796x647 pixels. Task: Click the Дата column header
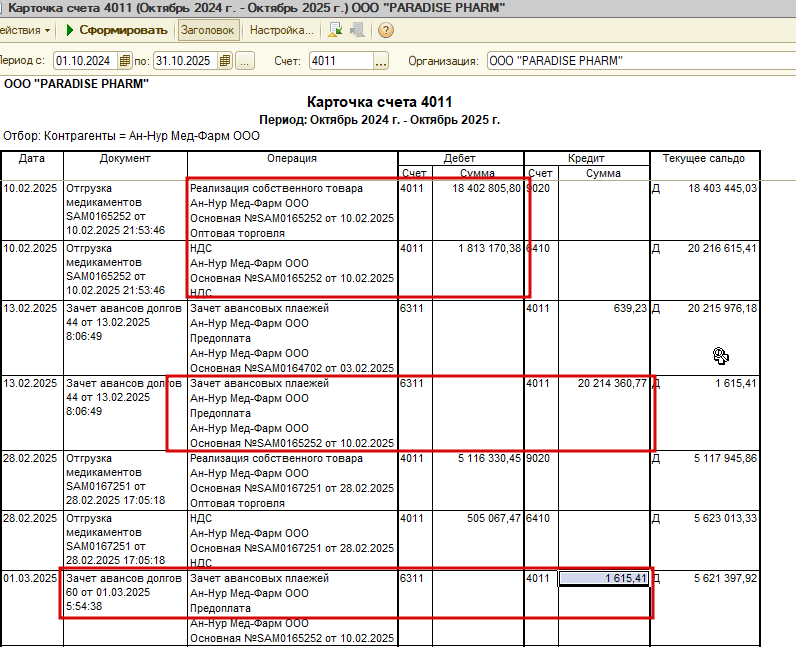point(32,158)
